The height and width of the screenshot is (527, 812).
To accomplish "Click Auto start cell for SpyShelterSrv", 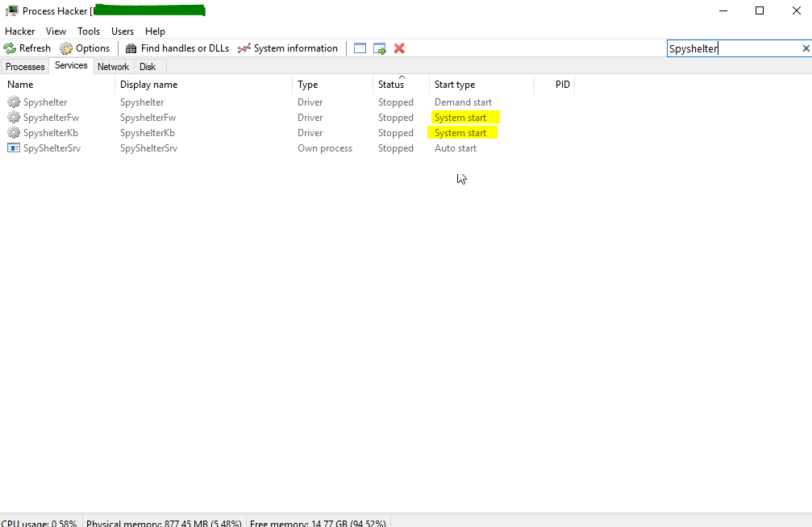I will pyautogui.click(x=456, y=148).
